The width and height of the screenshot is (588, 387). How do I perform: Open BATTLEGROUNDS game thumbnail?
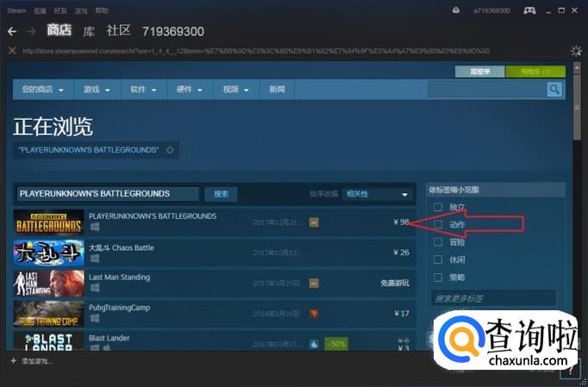point(49,222)
